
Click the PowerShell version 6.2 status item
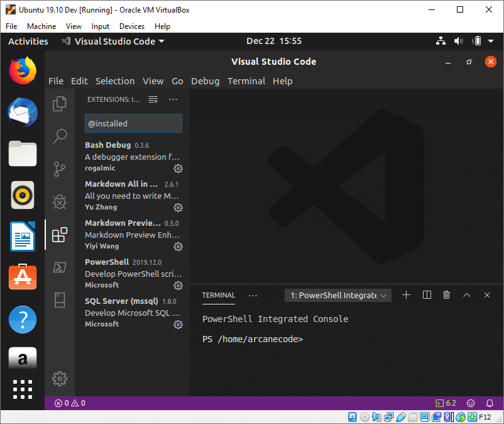[x=446, y=403]
